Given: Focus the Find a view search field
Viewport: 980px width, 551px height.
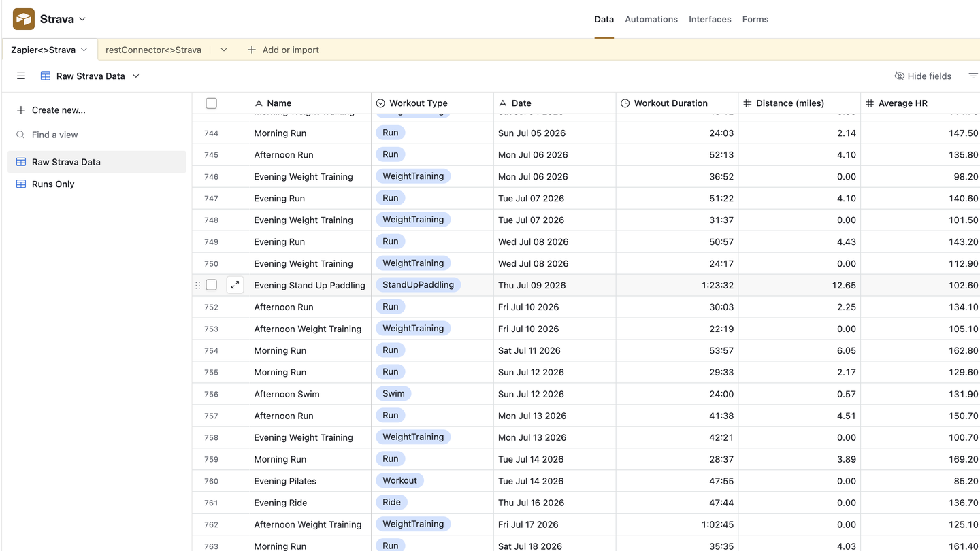Looking at the screenshot, I should click(95, 135).
